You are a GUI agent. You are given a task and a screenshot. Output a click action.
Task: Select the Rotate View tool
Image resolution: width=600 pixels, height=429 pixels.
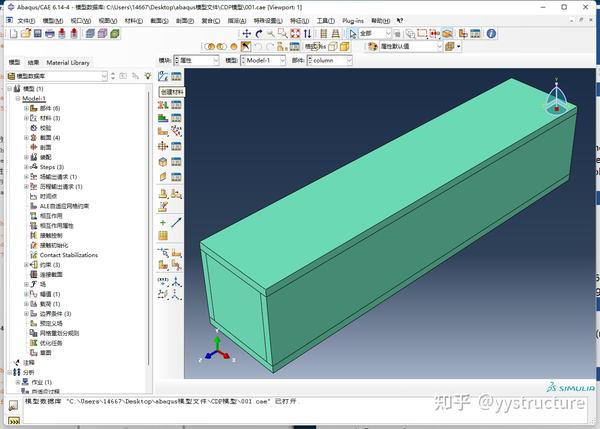point(259,34)
